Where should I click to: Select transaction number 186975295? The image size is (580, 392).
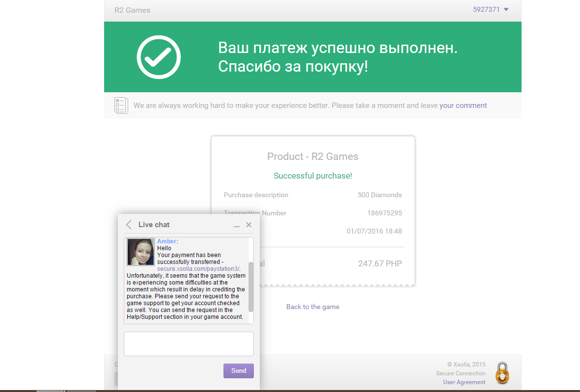tap(385, 213)
